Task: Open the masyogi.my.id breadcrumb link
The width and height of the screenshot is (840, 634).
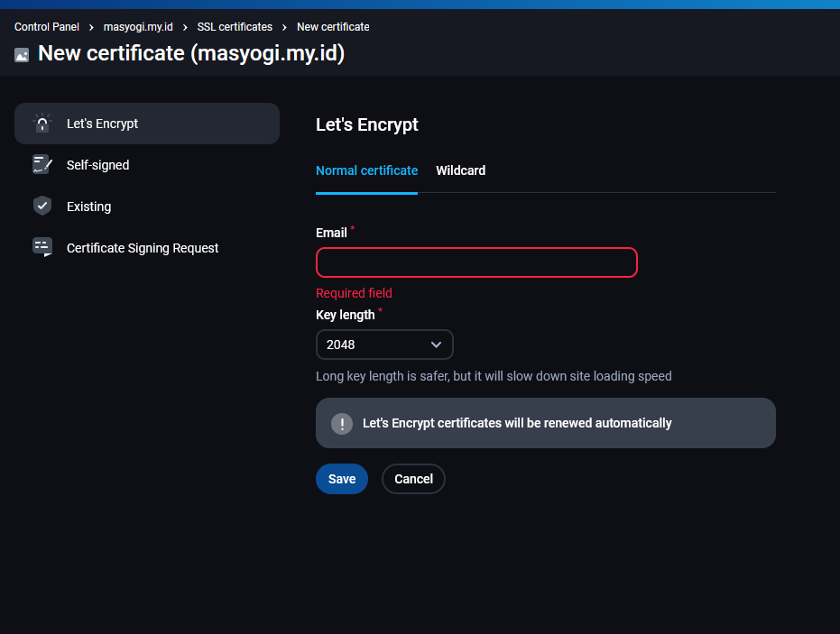Action: (138, 27)
